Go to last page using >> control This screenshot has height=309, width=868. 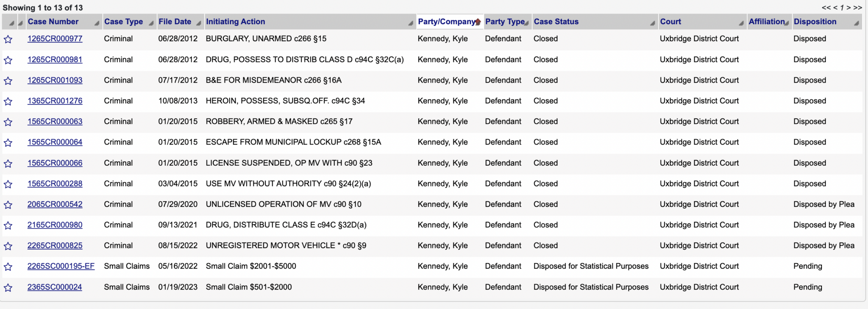[858, 8]
